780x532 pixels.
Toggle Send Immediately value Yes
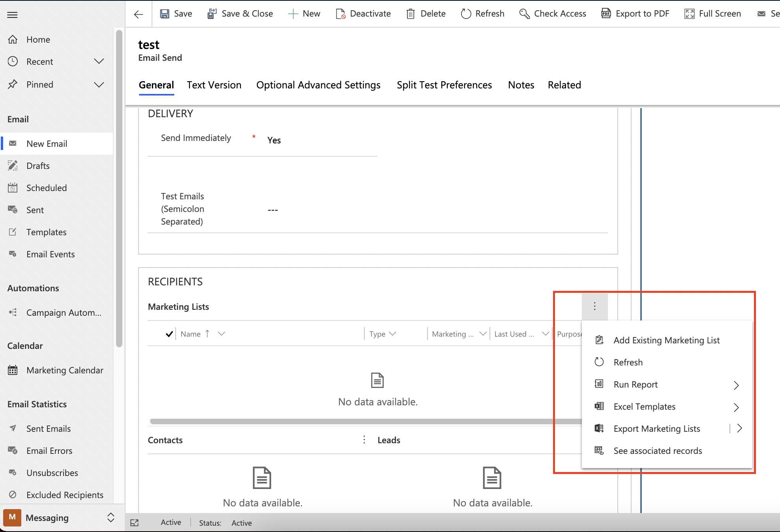click(x=274, y=140)
